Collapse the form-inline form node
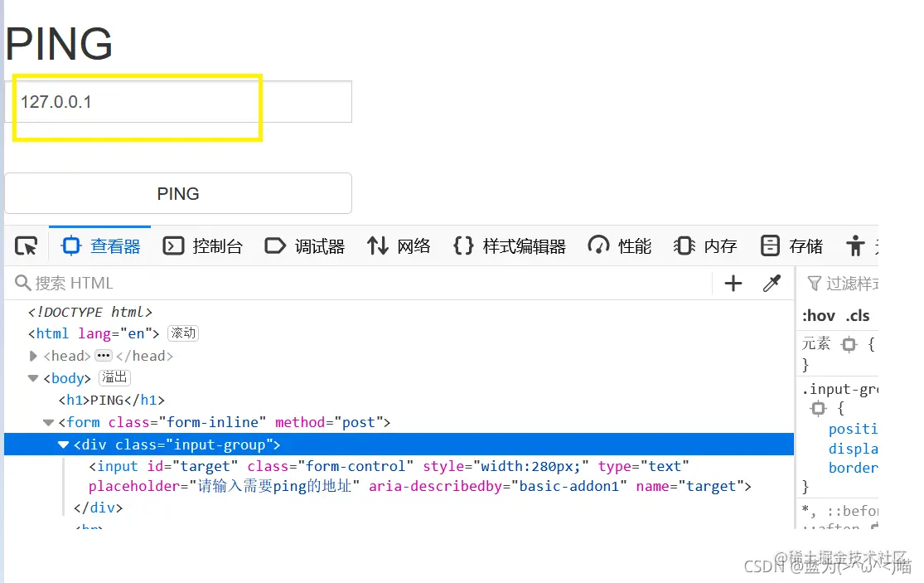The height and width of the screenshot is (583, 924). pyautogui.click(x=48, y=423)
